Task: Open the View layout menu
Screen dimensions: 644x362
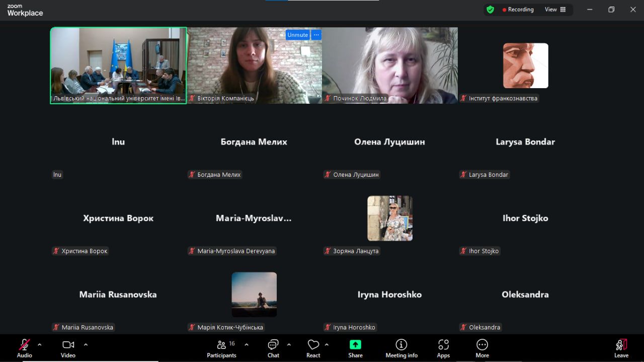Action: pyautogui.click(x=555, y=10)
